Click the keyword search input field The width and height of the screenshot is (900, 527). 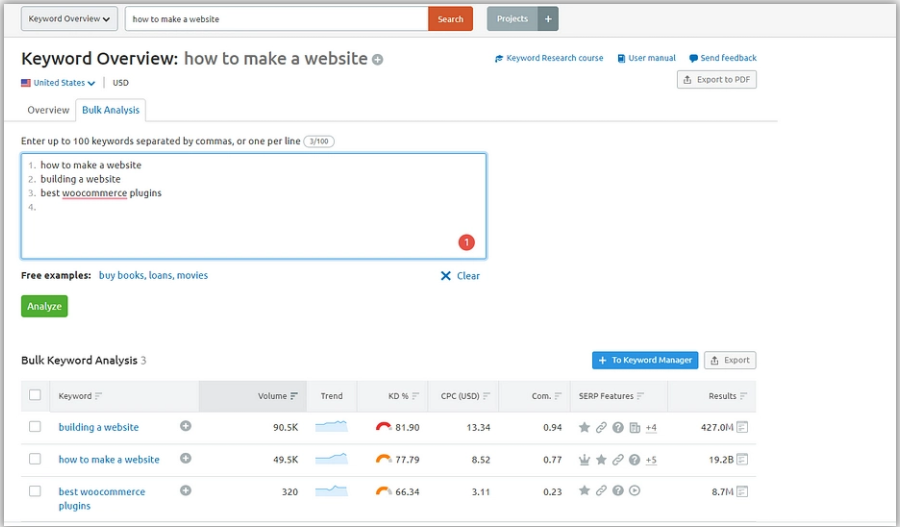277,19
